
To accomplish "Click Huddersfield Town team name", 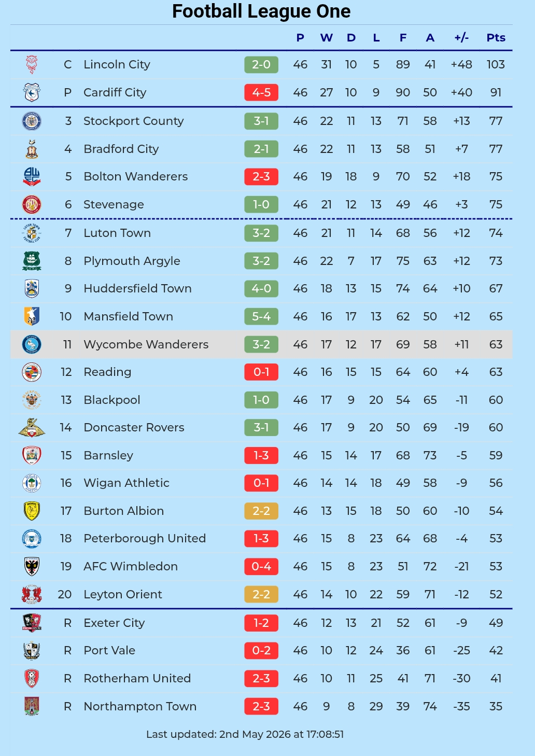I will click(x=137, y=288).
